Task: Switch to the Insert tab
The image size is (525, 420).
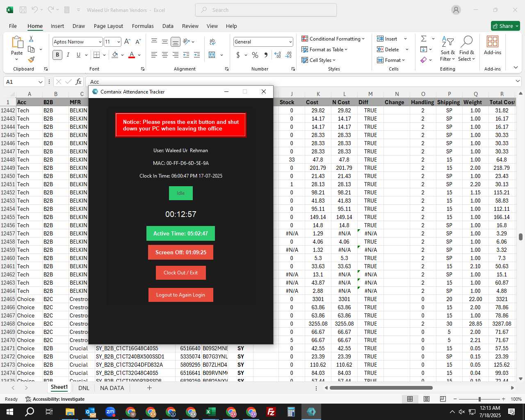Action: pos(57,26)
